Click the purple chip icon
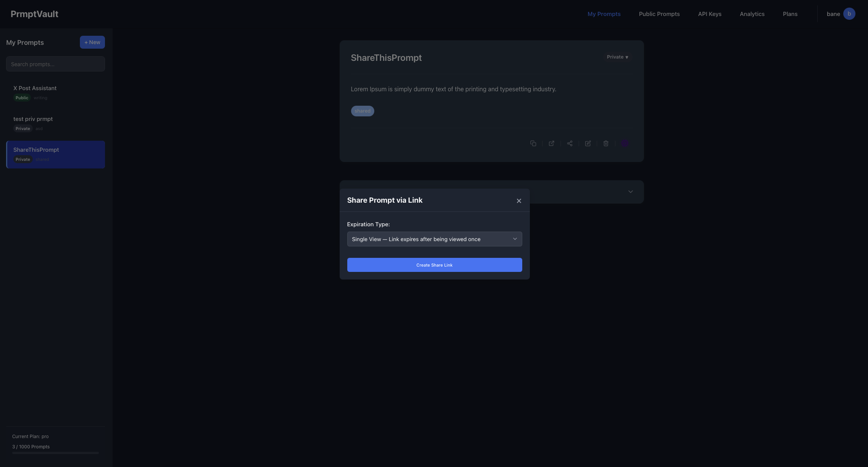Image resolution: width=868 pixels, height=467 pixels. 625,143
